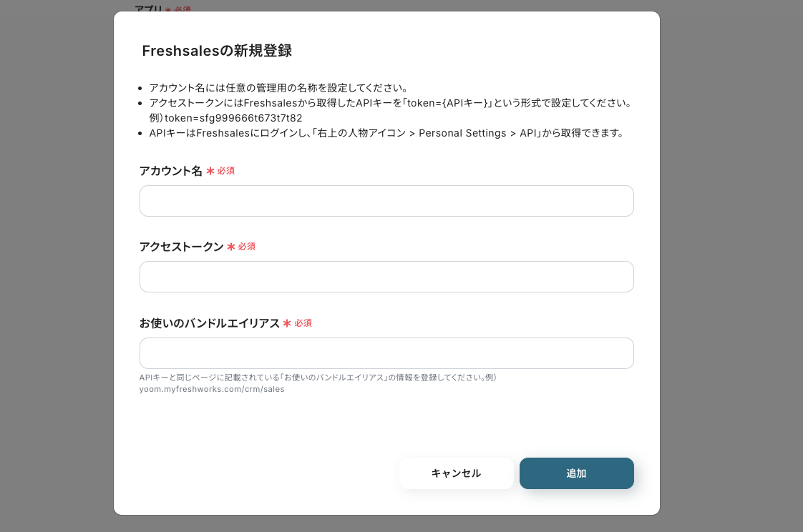The height and width of the screenshot is (532, 803).
Task: Click the red asterisk beside バンドルエイリアス
Action: (287, 323)
